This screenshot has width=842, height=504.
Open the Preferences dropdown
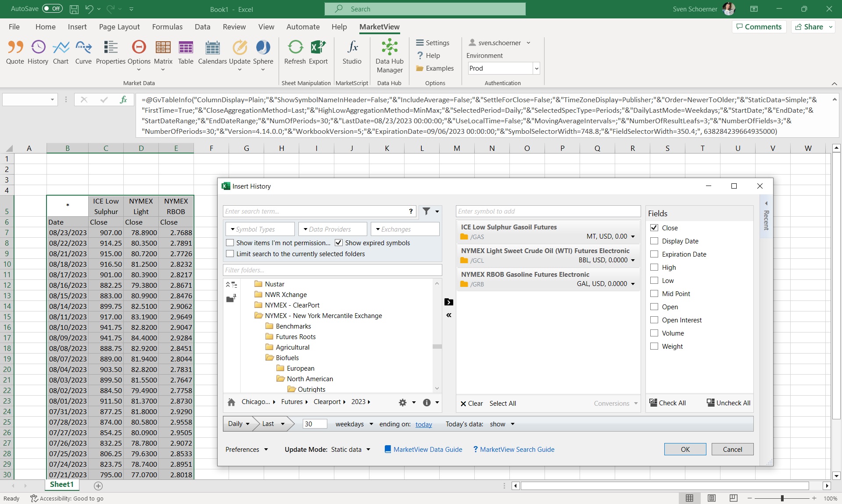point(247,449)
